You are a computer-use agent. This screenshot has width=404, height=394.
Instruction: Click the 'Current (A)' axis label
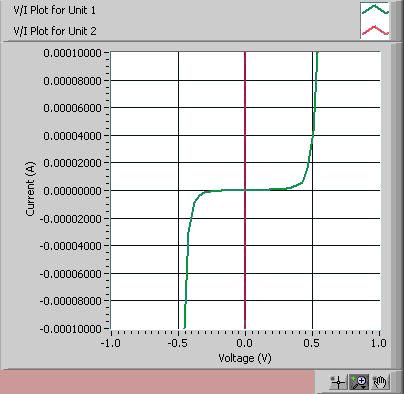(30, 189)
